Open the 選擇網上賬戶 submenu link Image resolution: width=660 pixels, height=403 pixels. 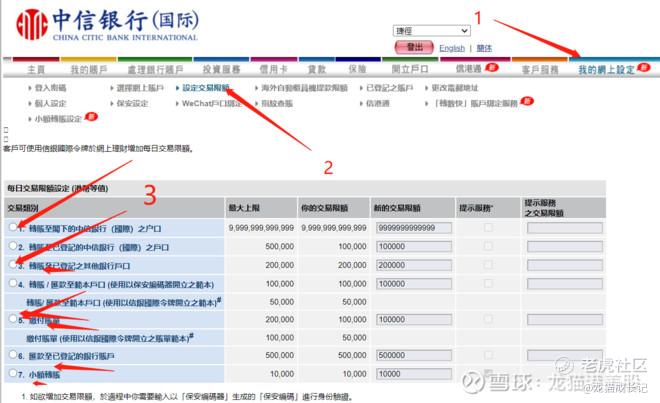click(x=140, y=88)
